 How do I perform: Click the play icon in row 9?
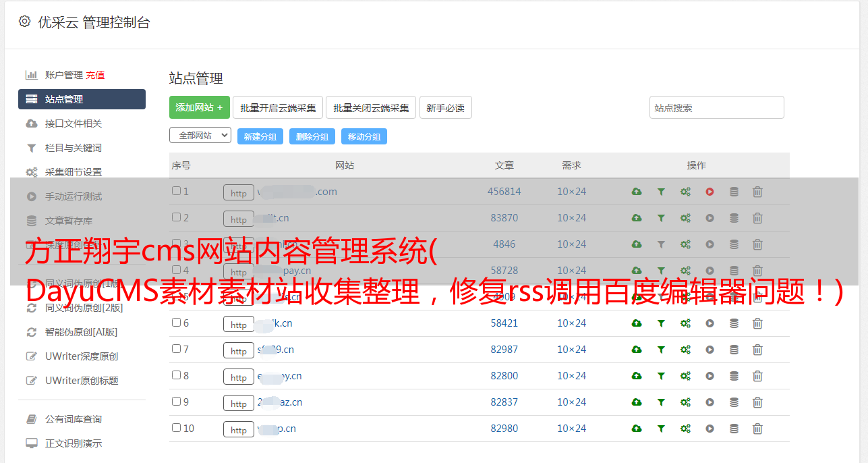coord(710,402)
